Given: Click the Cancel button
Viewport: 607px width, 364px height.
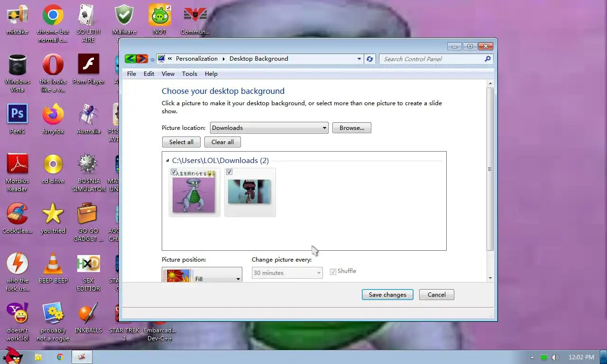Looking at the screenshot, I should [x=437, y=295].
